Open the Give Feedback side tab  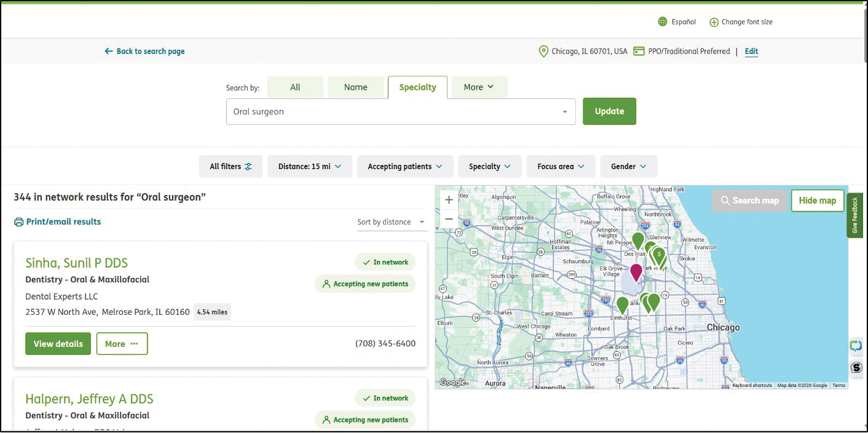pyautogui.click(x=854, y=215)
